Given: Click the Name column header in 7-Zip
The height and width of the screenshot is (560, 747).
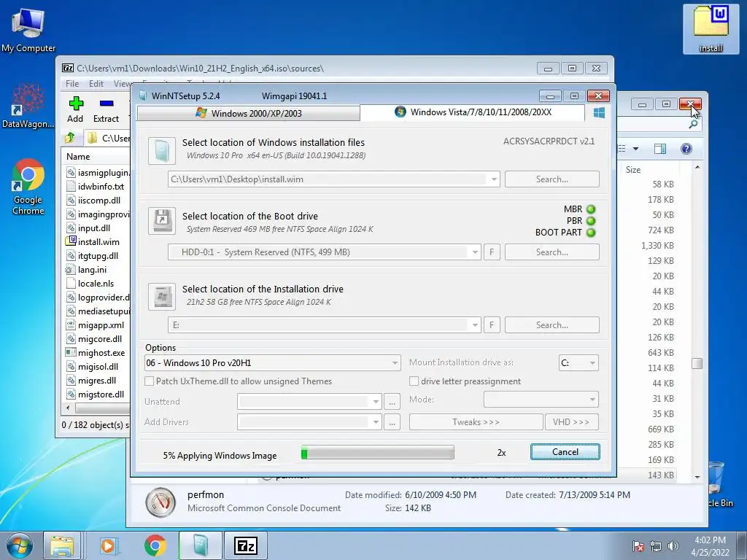Looking at the screenshot, I should tap(96, 156).
